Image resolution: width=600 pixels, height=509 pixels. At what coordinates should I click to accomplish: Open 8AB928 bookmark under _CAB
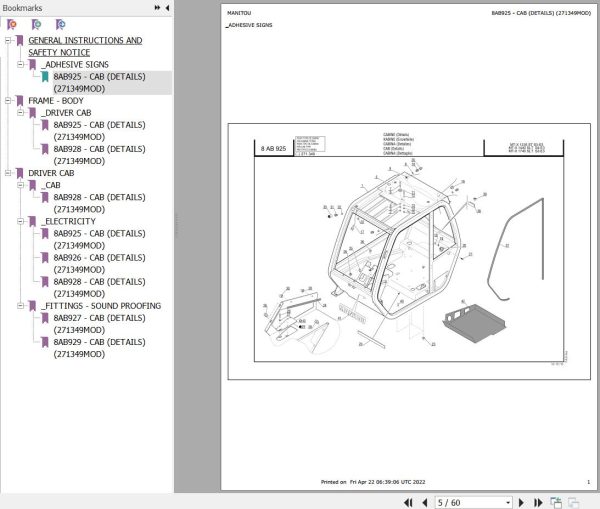[99, 203]
